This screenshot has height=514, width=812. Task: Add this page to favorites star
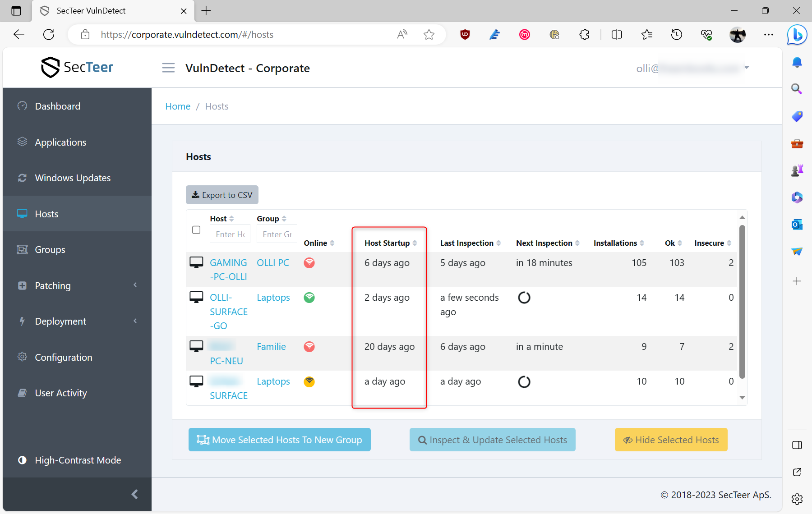429,35
